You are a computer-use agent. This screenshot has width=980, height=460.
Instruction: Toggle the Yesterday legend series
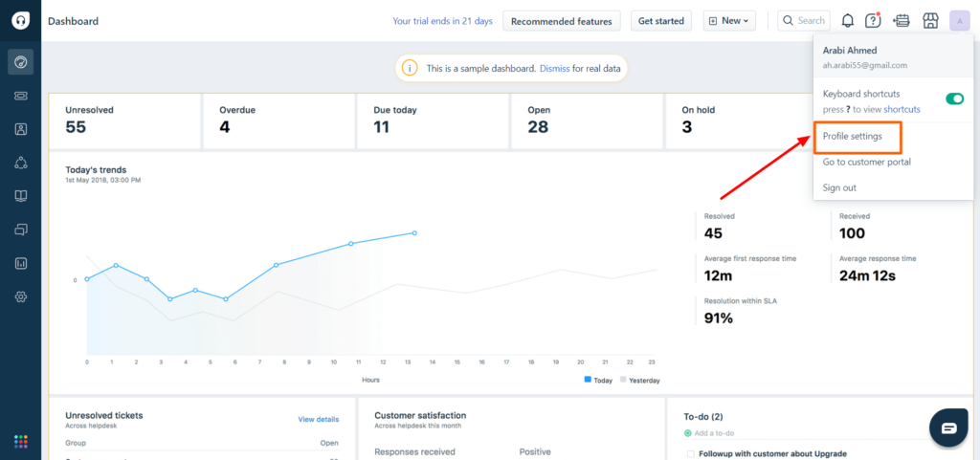pos(640,380)
